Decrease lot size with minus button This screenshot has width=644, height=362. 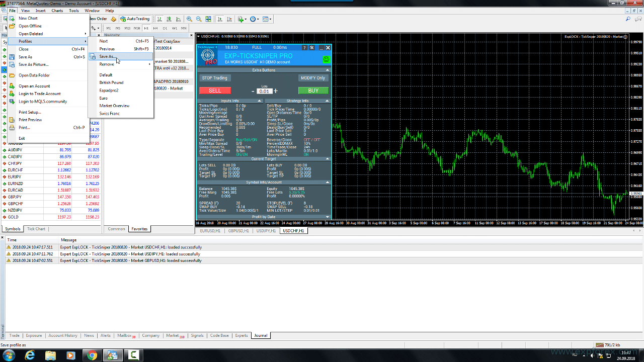(x=253, y=91)
